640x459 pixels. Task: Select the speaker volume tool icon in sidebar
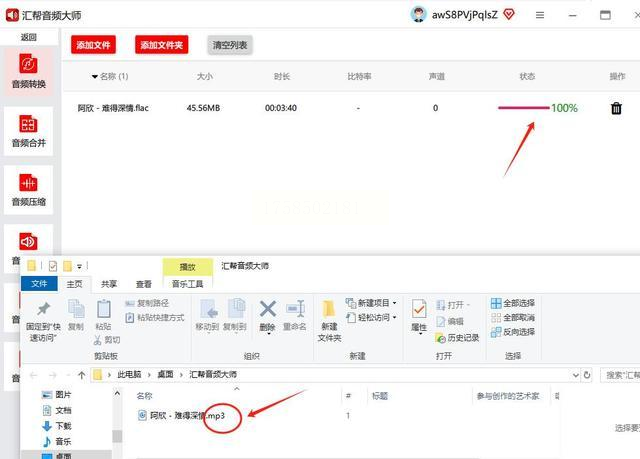28,242
